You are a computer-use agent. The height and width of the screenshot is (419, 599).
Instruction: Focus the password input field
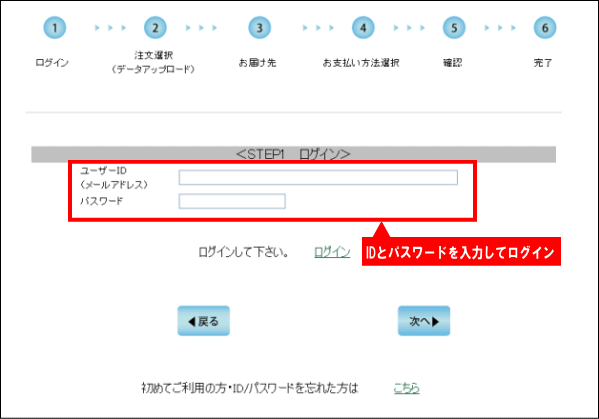point(232,201)
